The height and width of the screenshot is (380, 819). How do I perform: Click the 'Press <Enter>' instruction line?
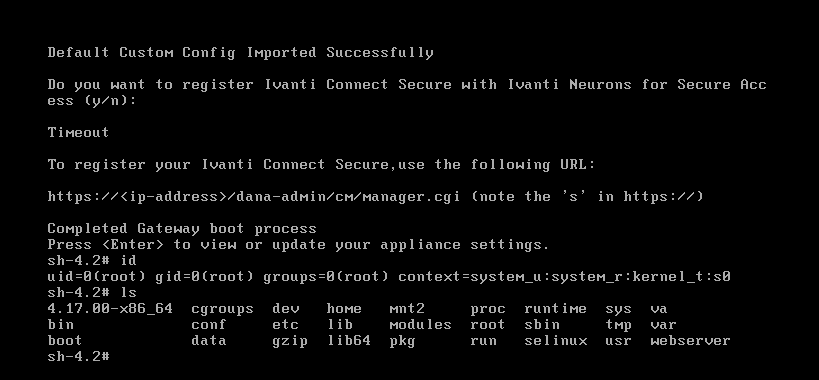(x=298, y=245)
